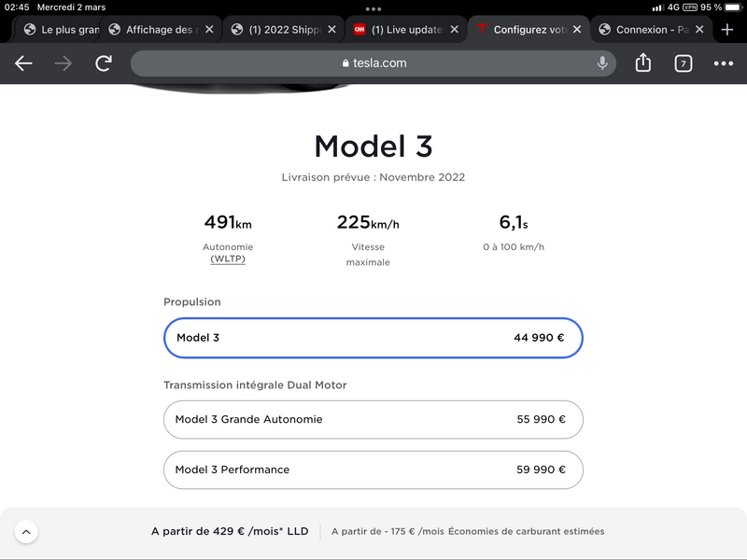Select Model 3 Grande Autonomie option

click(373, 419)
